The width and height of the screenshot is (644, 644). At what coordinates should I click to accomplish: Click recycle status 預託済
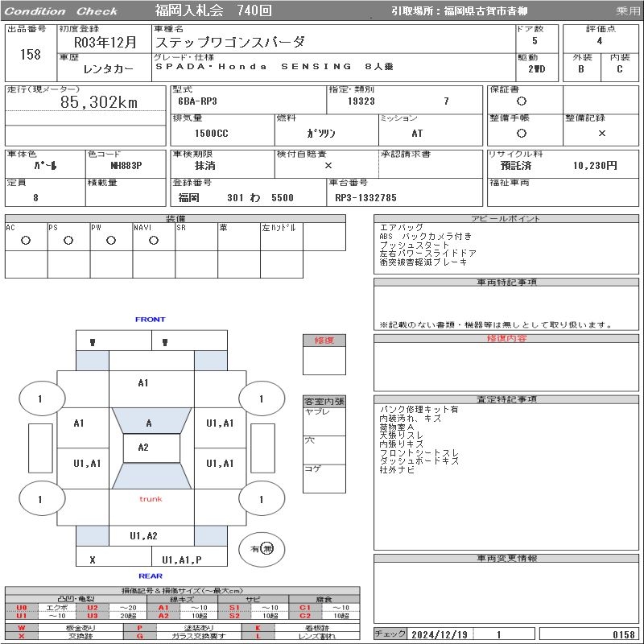coord(516,166)
